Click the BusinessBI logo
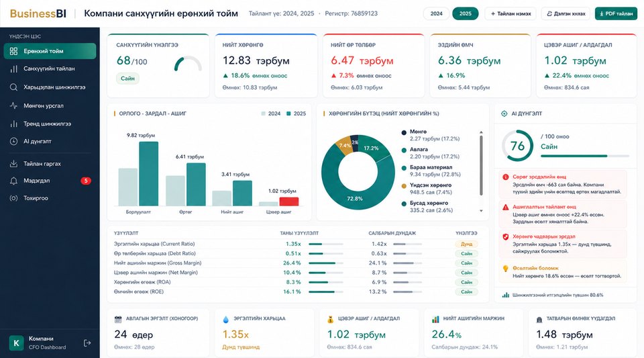Image resolution: width=644 pixels, height=358 pixels. [x=38, y=13]
